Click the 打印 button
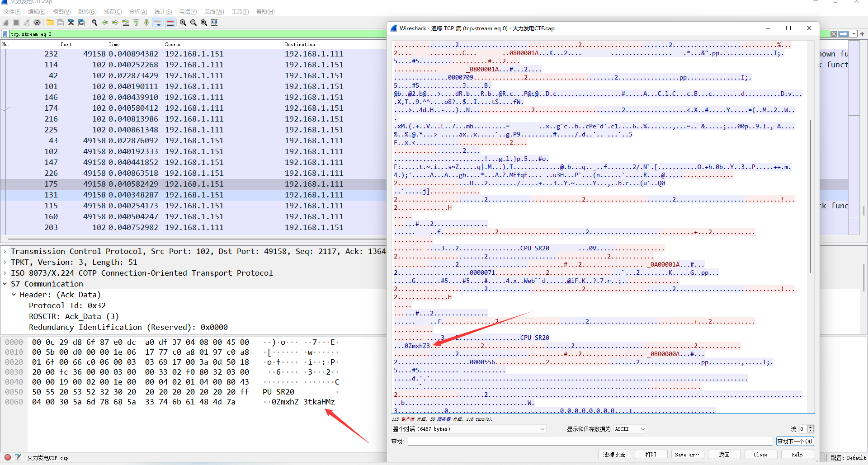This screenshot has width=868, height=465. (x=651, y=455)
